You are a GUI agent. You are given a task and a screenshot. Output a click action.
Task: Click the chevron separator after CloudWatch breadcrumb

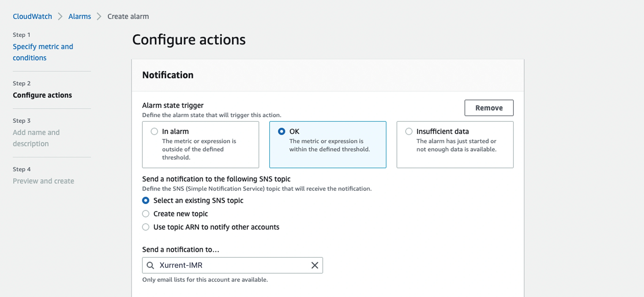[x=60, y=17]
